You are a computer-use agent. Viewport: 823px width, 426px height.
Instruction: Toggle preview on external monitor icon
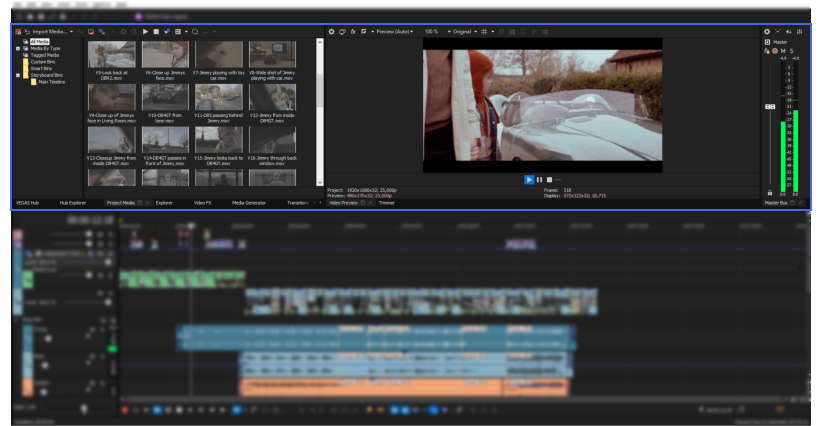coord(342,32)
